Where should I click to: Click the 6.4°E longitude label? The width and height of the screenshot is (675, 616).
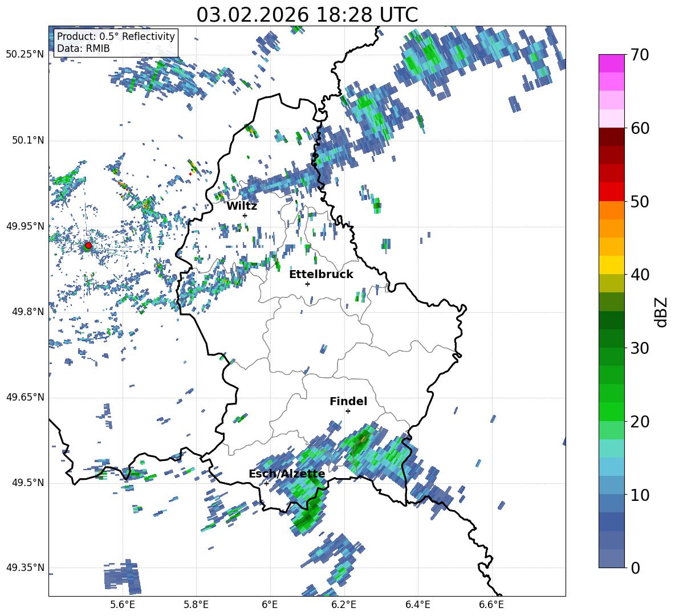pyautogui.click(x=417, y=605)
